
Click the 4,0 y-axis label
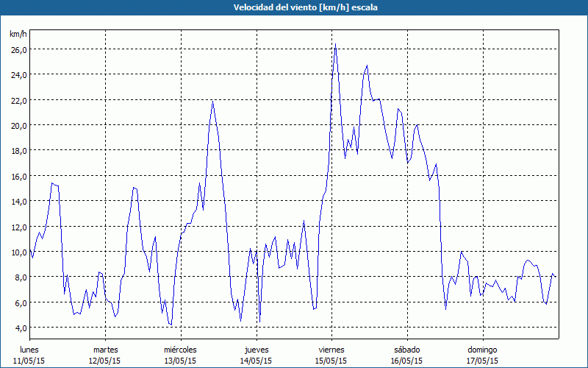18,328
